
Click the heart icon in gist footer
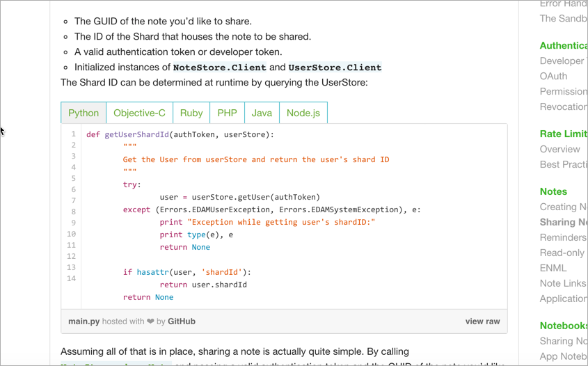coord(150,321)
